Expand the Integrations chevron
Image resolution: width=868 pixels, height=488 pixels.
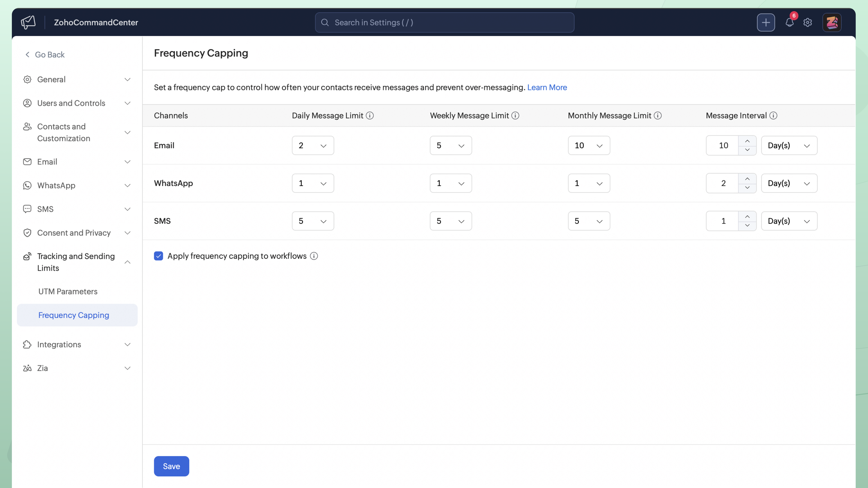[x=127, y=345]
